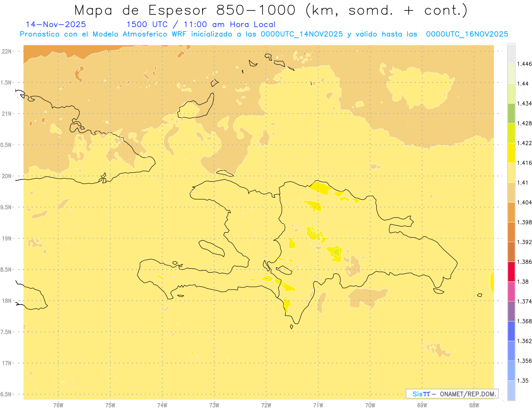This screenshot has width=532, height=411.
Task: Click the '8.5N' latitude label
Action: (x=7, y=270)
